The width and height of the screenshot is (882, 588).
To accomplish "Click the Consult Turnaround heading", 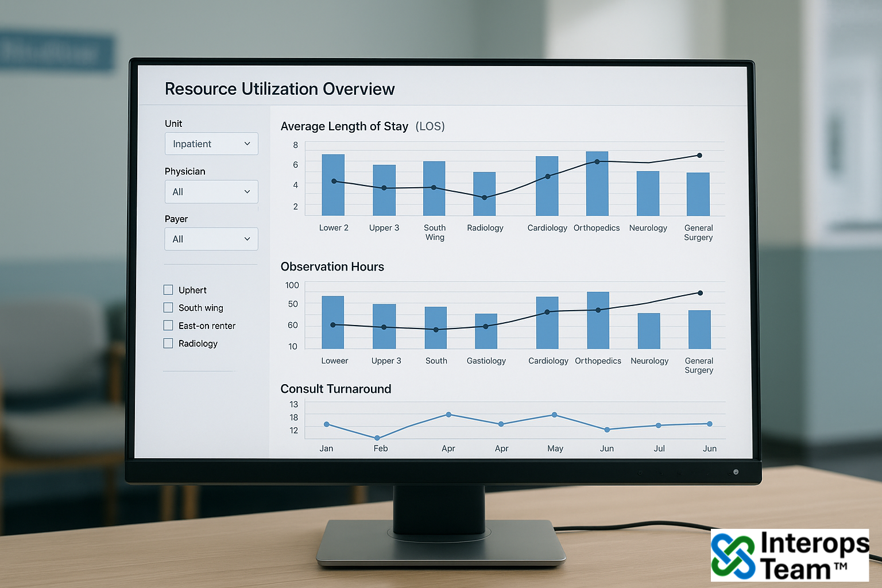I will click(336, 389).
